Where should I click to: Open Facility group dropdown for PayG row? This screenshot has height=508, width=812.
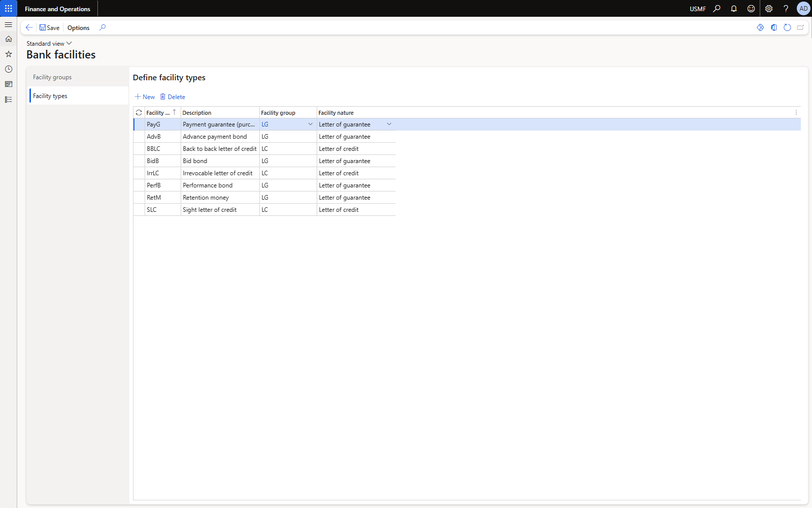311,124
